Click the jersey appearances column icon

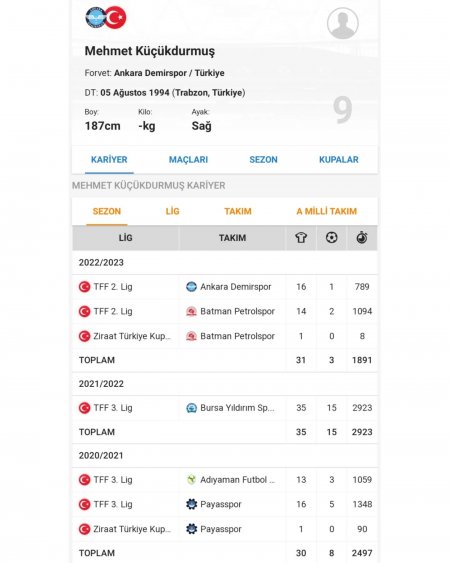coord(301,237)
